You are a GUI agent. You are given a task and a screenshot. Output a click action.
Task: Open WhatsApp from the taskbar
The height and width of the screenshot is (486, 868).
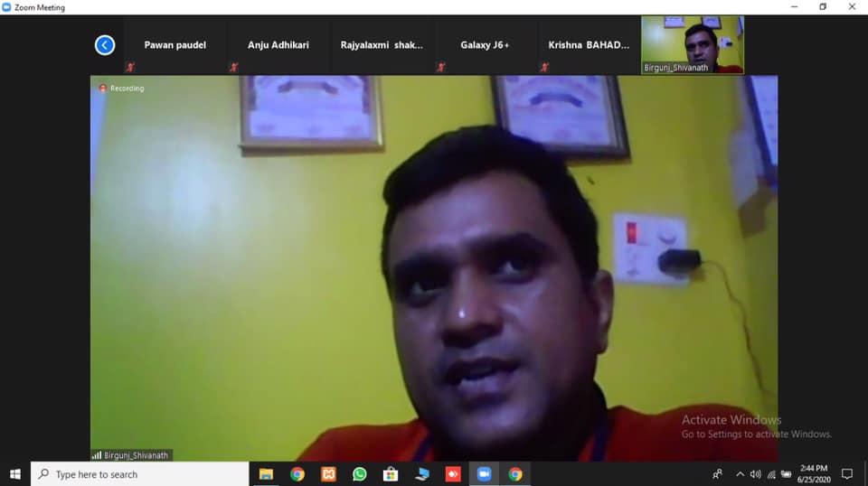tap(360, 474)
